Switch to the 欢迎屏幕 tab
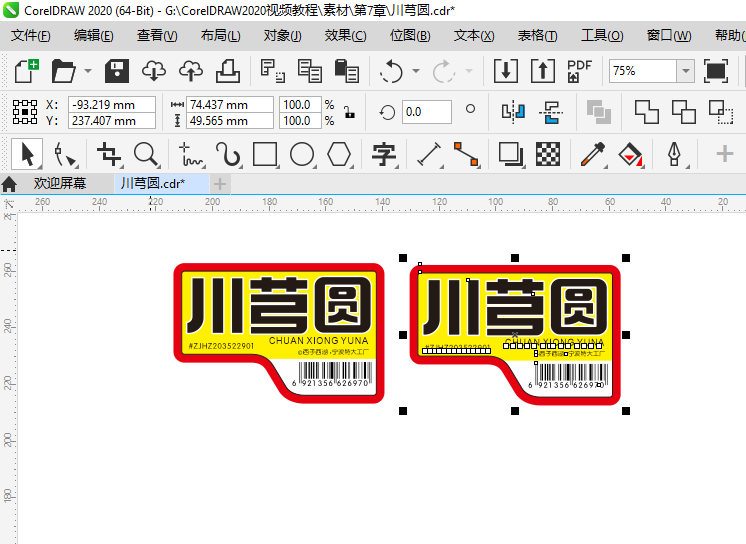 coord(59,183)
